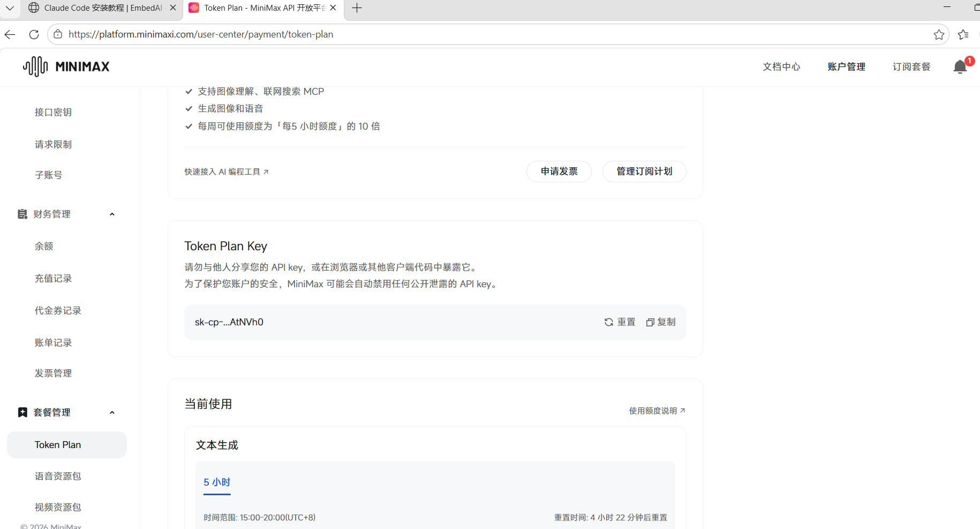Click the address bar URL
This screenshot has height=529, width=980.
tap(201, 34)
